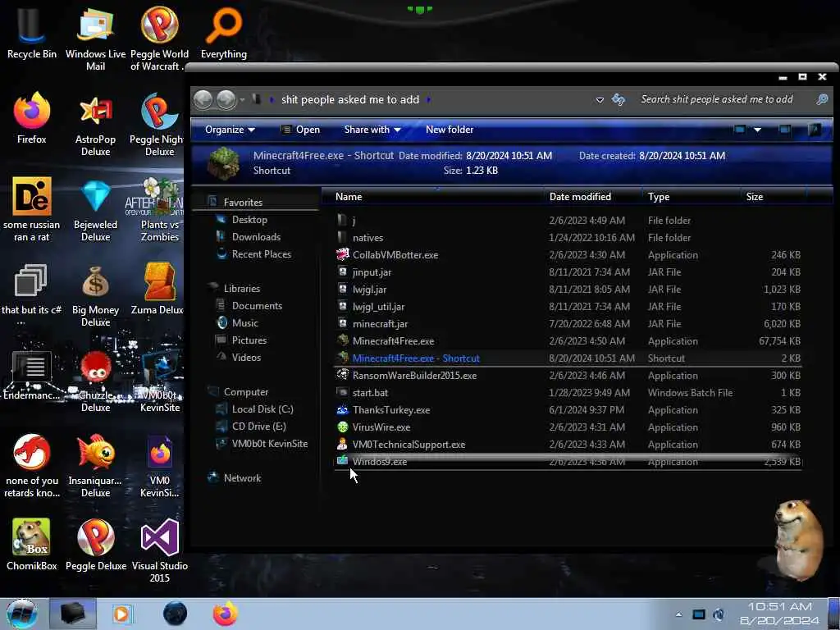Open Windows Media Player taskbar icon
The height and width of the screenshot is (630, 840).
click(x=121, y=614)
